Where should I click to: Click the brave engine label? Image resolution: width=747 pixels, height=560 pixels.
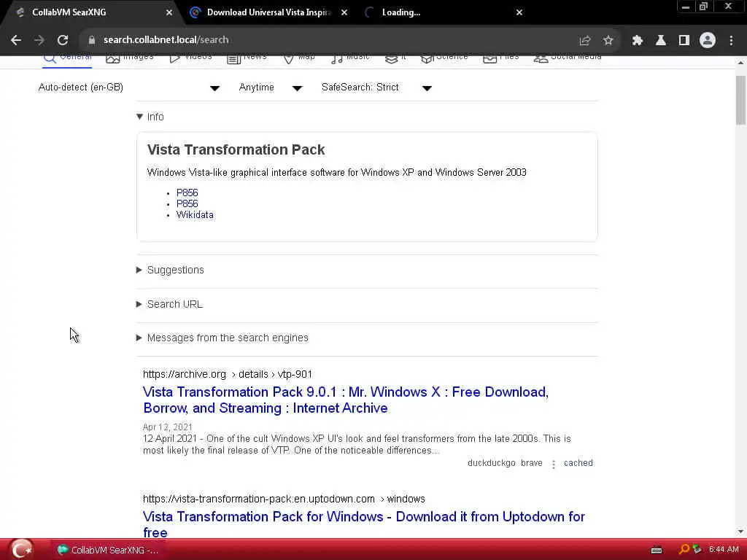tap(532, 463)
